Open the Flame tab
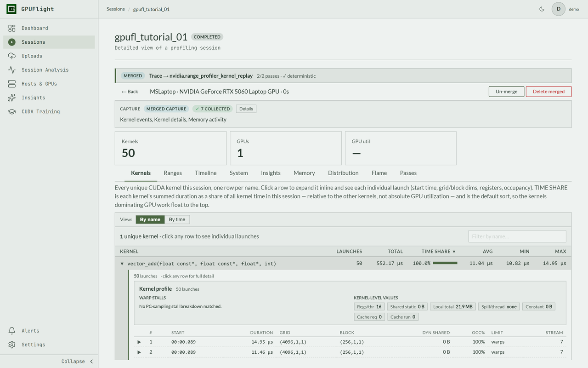 coord(379,173)
